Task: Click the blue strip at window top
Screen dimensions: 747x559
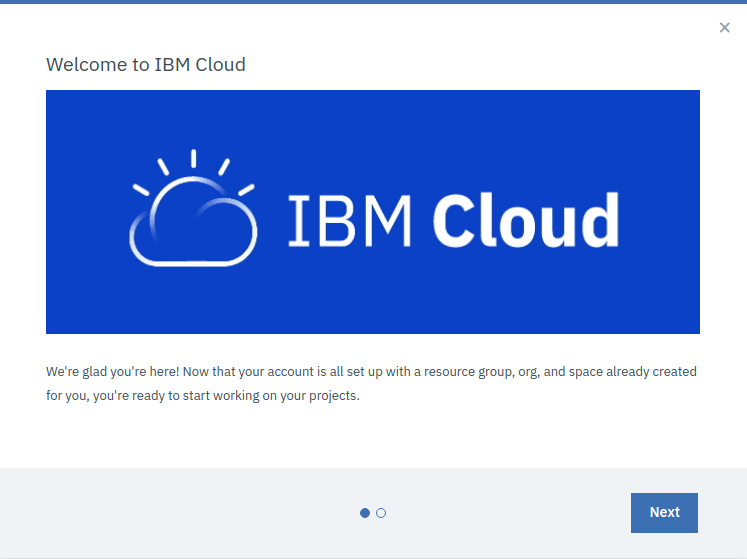Action: pos(373,2)
